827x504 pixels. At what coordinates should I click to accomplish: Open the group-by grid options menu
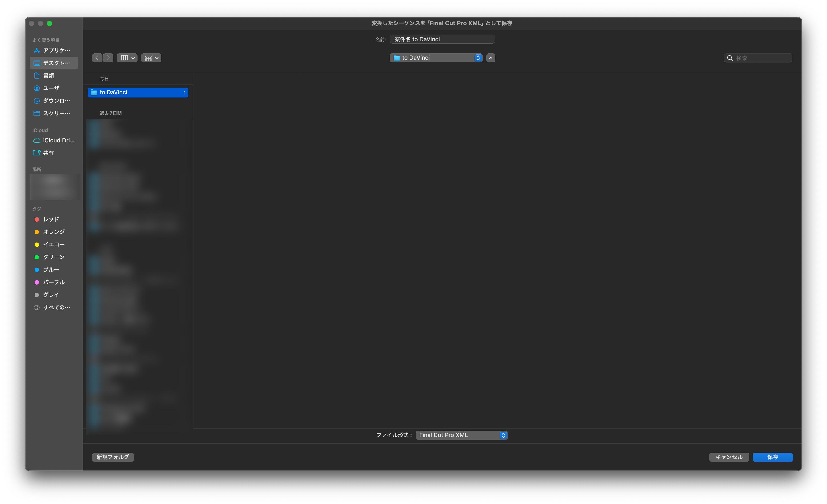click(x=151, y=58)
